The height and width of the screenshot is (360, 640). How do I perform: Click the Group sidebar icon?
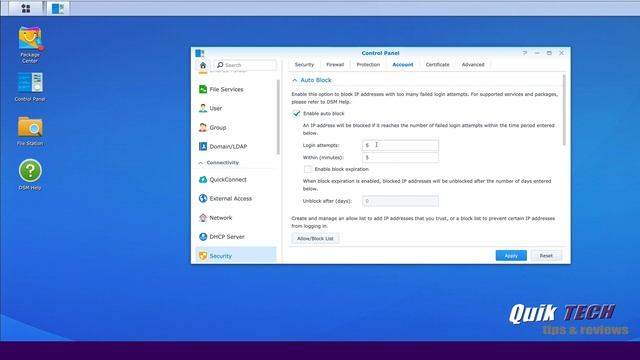pyautogui.click(x=203, y=127)
